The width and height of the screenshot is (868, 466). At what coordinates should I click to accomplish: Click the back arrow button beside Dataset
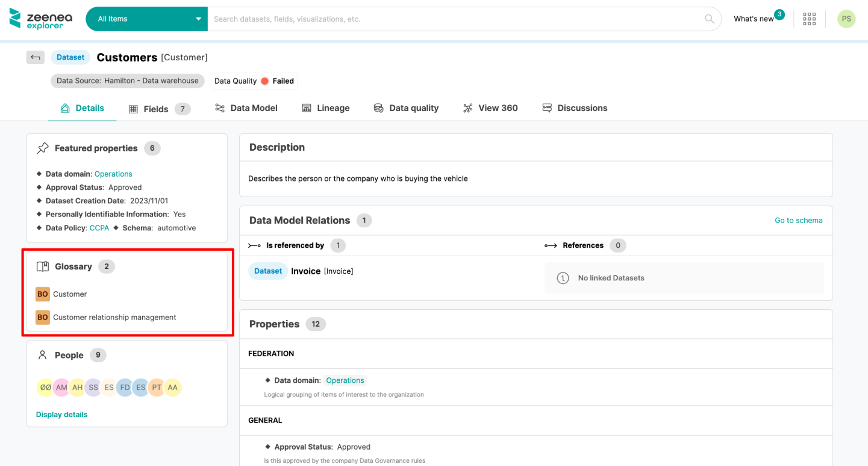36,57
